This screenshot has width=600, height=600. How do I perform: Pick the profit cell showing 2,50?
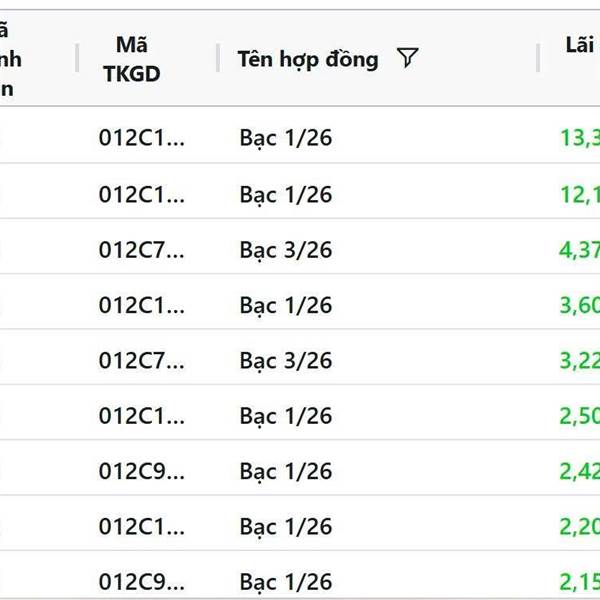pos(579,415)
